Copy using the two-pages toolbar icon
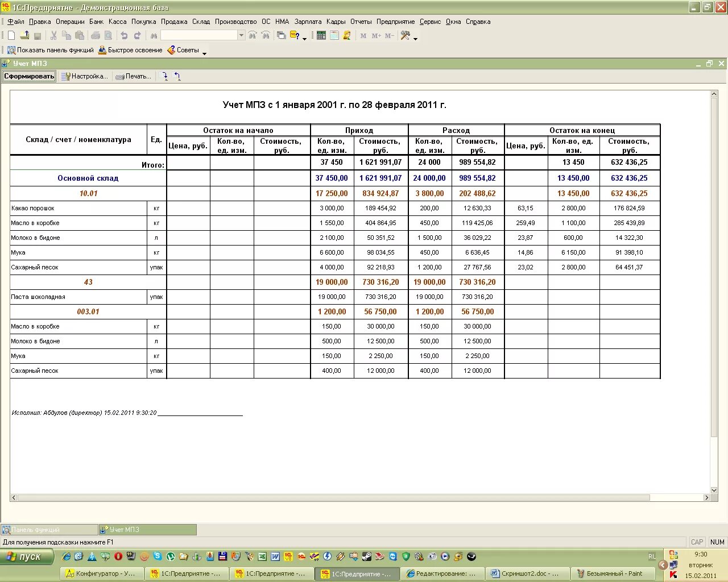The image size is (728, 582). click(67, 35)
